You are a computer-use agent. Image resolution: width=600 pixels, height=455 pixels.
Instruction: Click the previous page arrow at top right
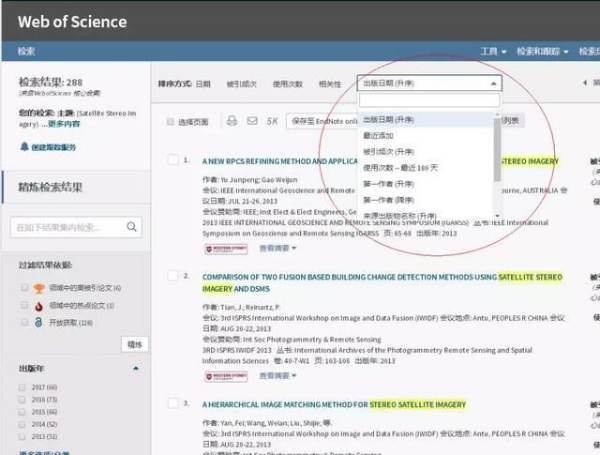tap(585, 83)
